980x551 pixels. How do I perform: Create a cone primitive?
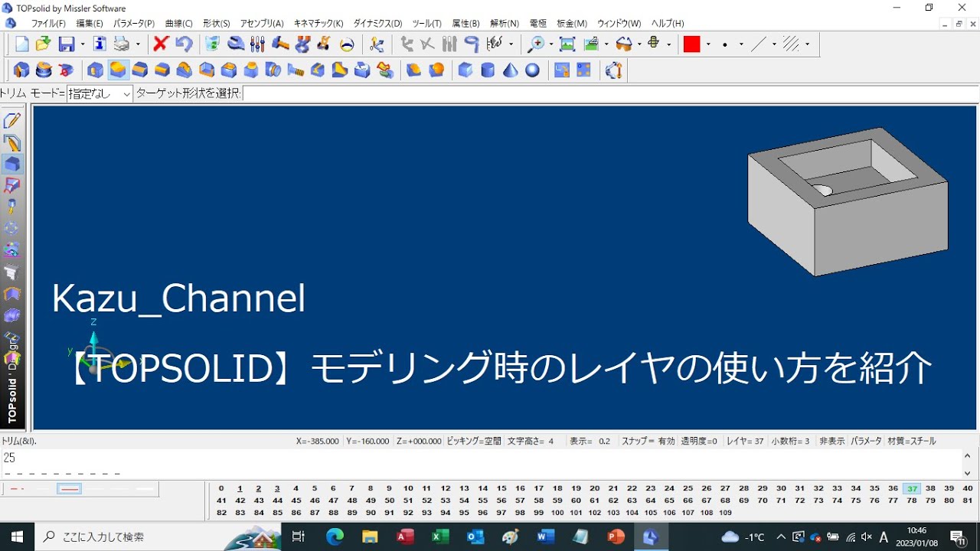510,70
